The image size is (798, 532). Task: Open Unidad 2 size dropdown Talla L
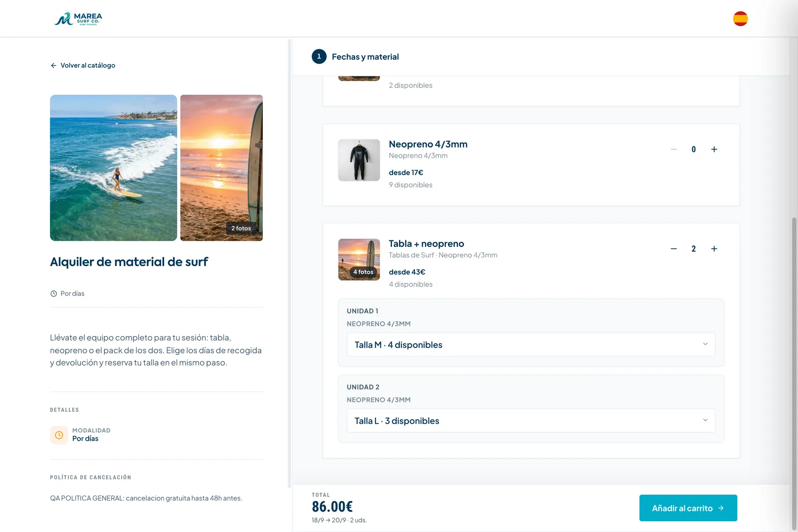tap(531, 421)
